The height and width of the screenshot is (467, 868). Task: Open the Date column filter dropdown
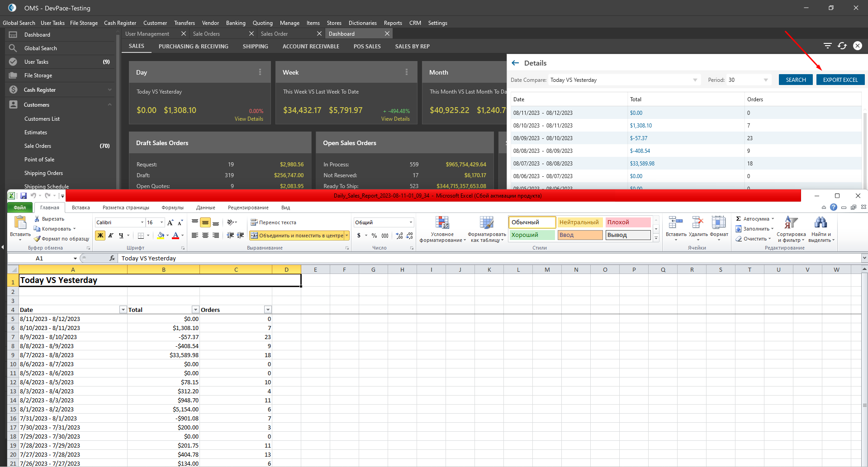123,310
